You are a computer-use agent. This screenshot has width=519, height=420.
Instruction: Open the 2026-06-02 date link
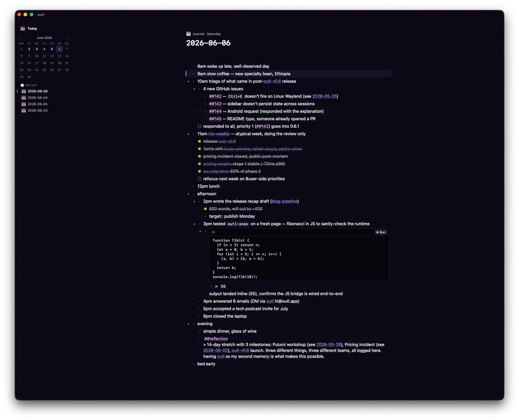[x=215, y=350]
